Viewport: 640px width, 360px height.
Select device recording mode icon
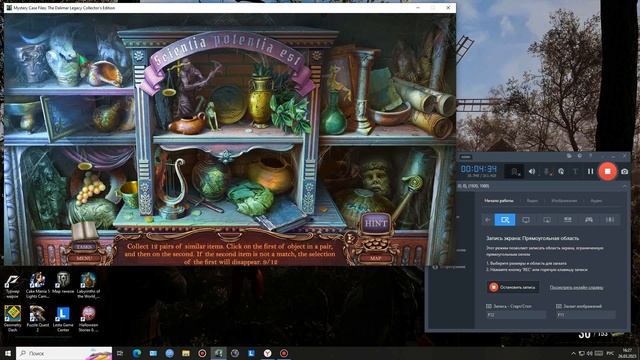[568, 220]
